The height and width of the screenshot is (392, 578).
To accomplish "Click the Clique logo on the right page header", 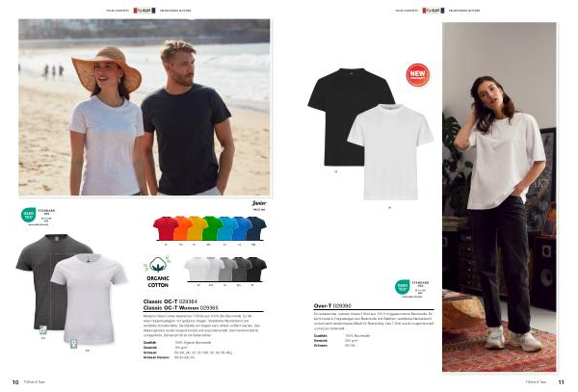I will tap(433, 11).
